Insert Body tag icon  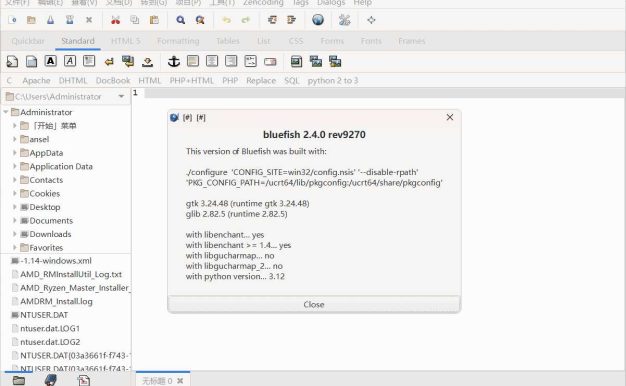31,61
